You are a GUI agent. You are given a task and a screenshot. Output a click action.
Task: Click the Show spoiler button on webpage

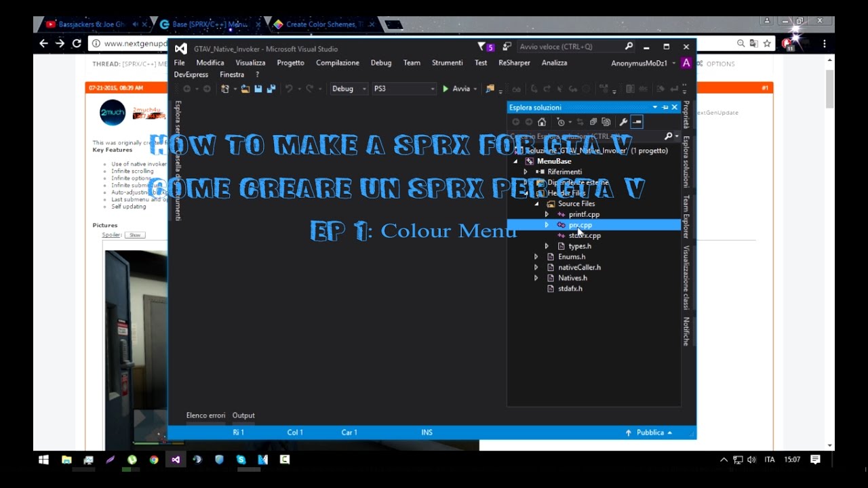[135, 235]
